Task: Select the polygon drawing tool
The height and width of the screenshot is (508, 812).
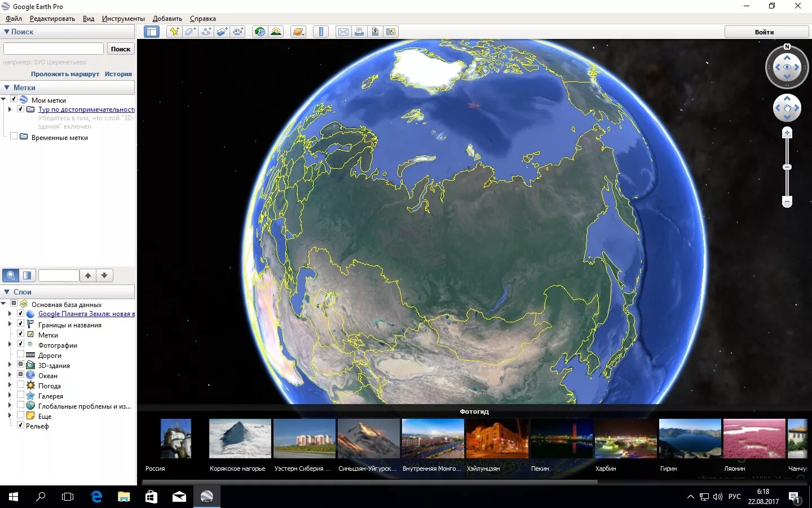Action: click(x=190, y=32)
